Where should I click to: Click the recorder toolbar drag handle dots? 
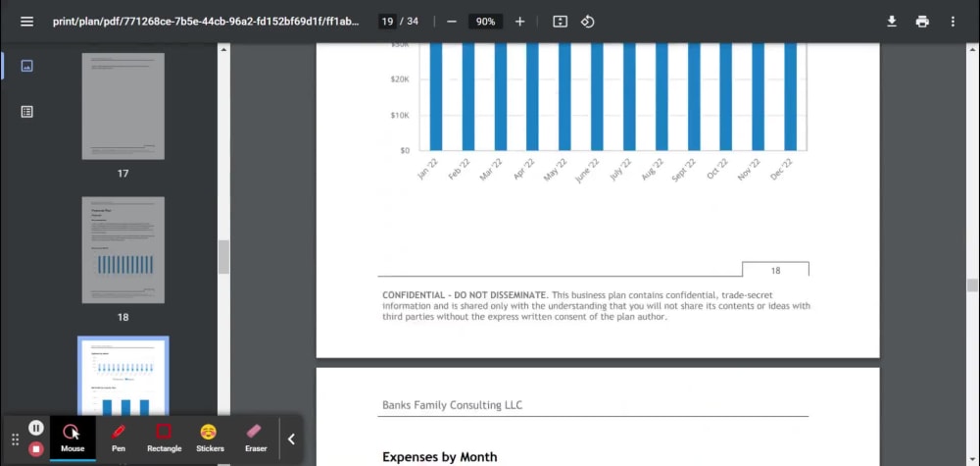tap(16, 440)
